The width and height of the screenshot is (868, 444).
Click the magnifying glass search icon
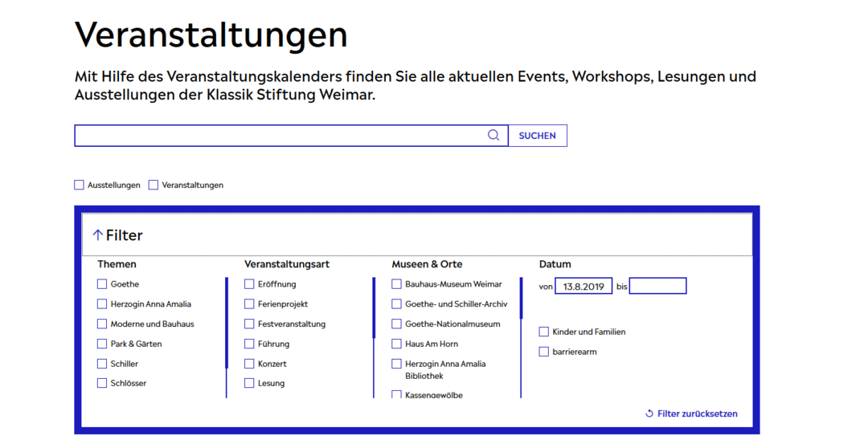pyautogui.click(x=493, y=136)
